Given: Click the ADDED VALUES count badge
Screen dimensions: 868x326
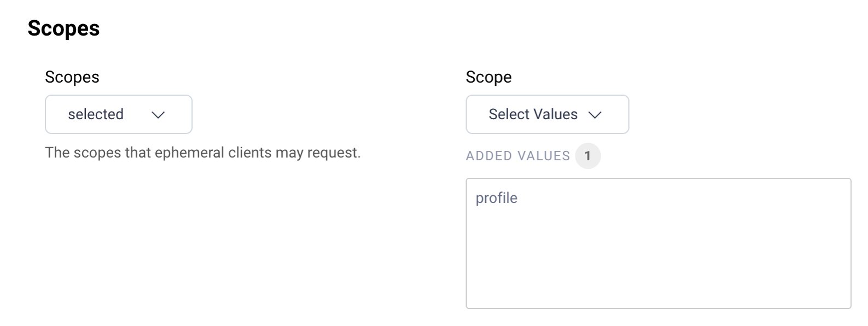Looking at the screenshot, I should tap(589, 155).
